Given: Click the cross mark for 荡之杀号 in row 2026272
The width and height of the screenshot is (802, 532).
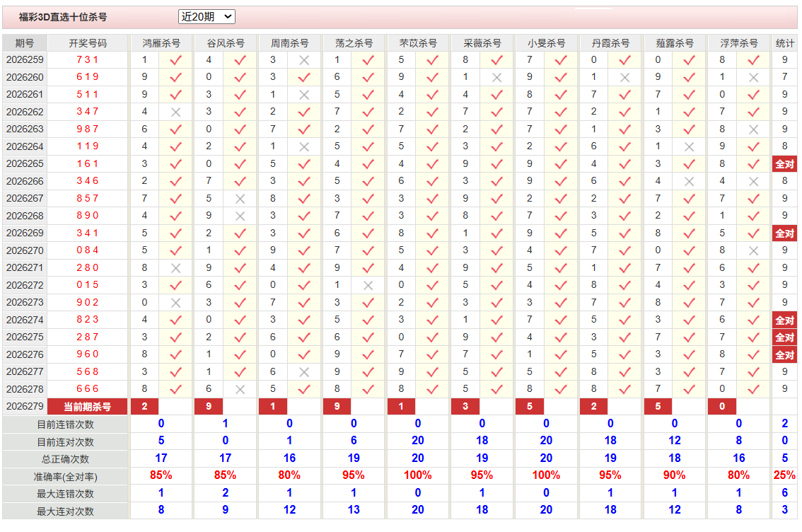Looking at the screenshot, I should 368,285.
